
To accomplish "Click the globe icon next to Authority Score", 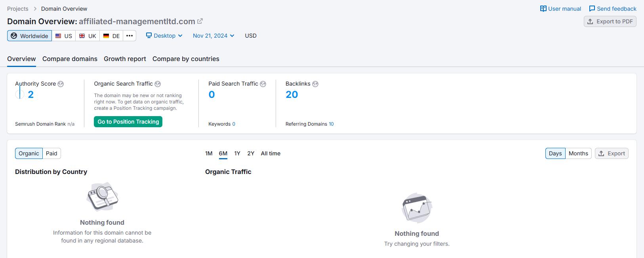I will pyautogui.click(x=61, y=84).
